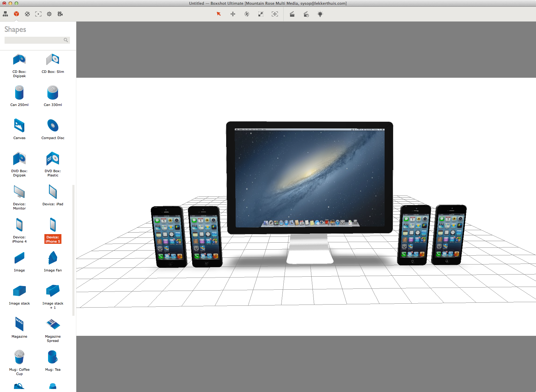
Task: Click the clapperboard with clock render icon
Action: pos(306,14)
